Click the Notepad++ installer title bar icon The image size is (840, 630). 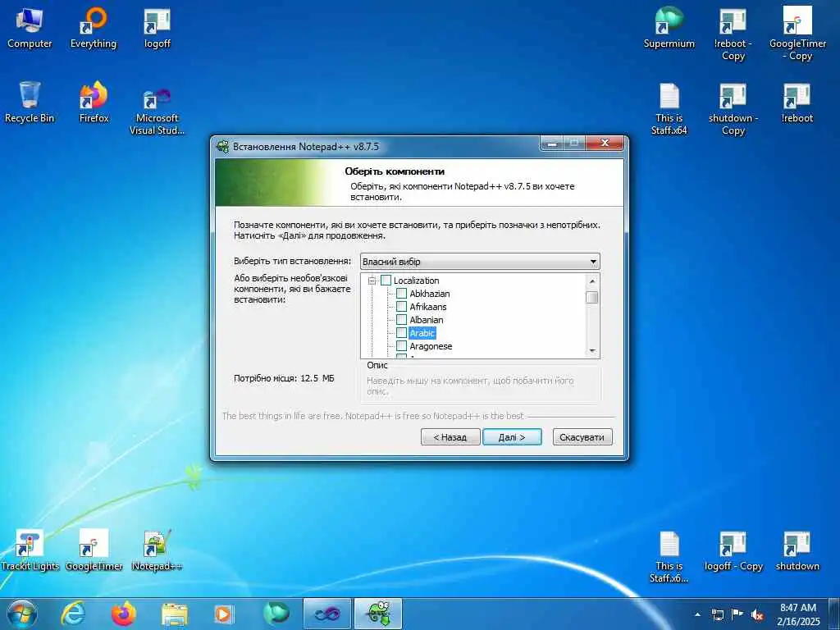tap(222, 146)
